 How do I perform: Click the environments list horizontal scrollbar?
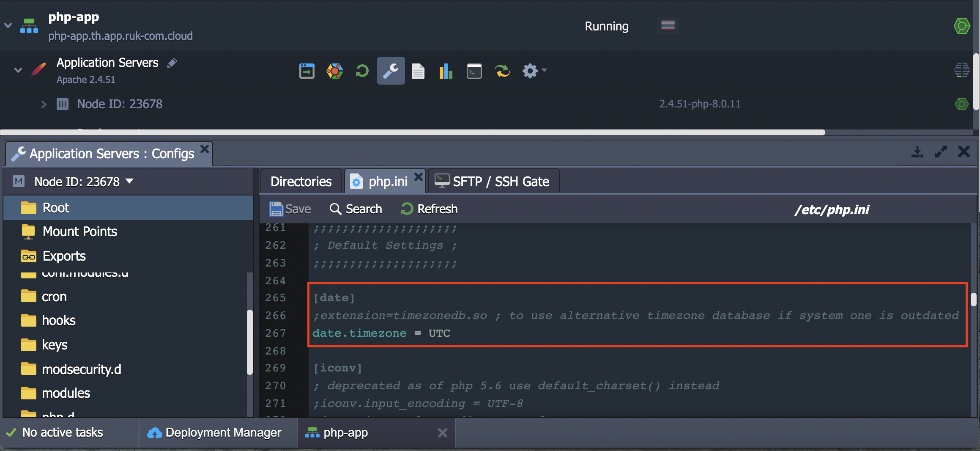click(x=413, y=132)
